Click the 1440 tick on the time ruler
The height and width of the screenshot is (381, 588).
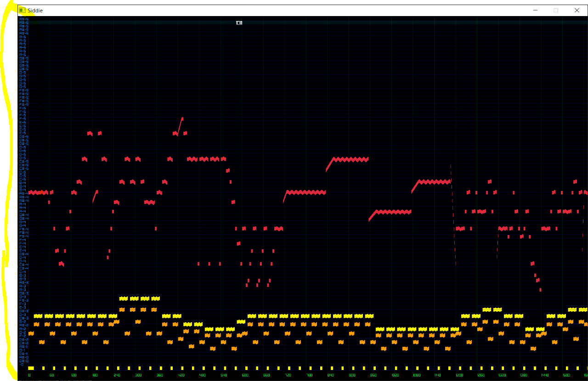[x=545, y=375]
